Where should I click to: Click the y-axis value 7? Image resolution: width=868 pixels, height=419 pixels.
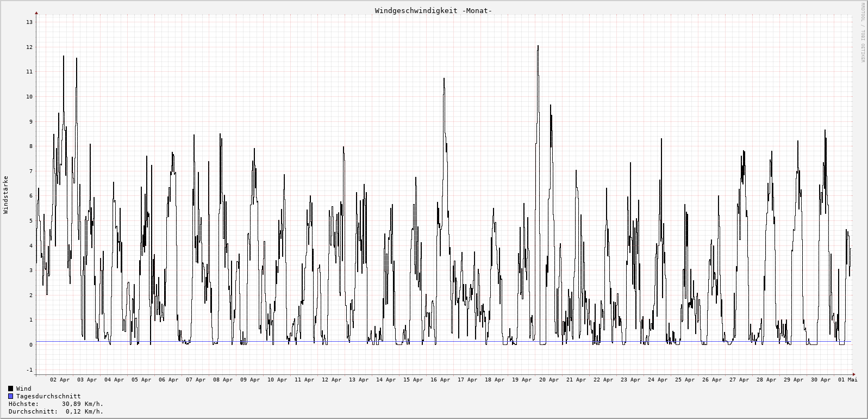click(x=31, y=171)
